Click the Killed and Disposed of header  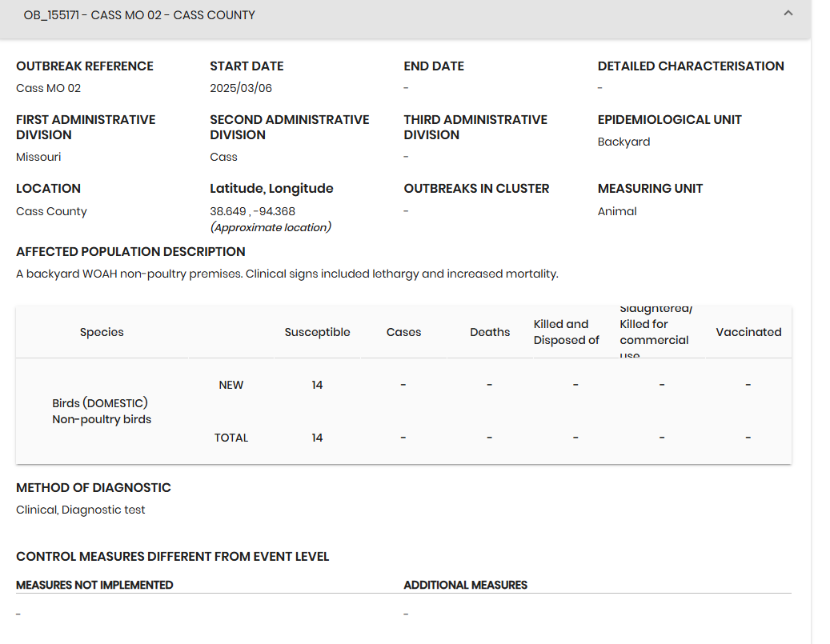[x=567, y=332]
